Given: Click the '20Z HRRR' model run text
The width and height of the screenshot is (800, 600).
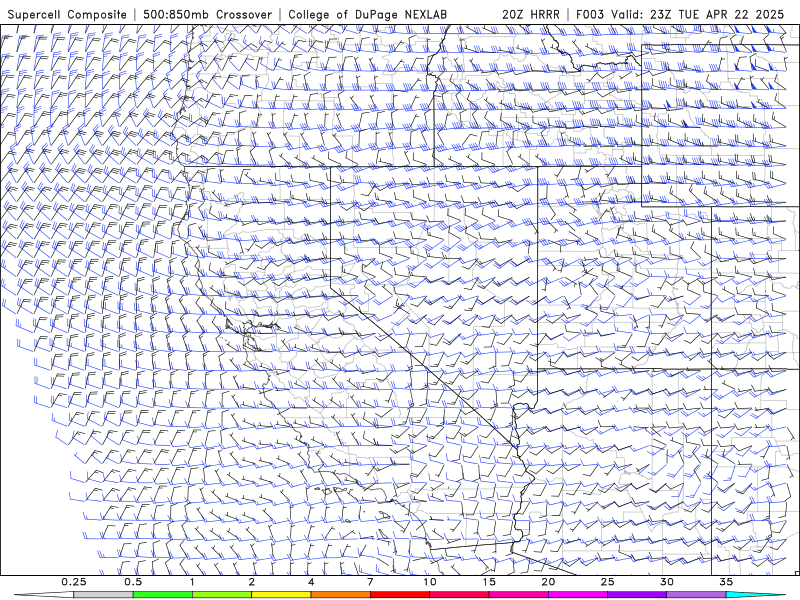Looking at the screenshot, I should pos(531,14).
